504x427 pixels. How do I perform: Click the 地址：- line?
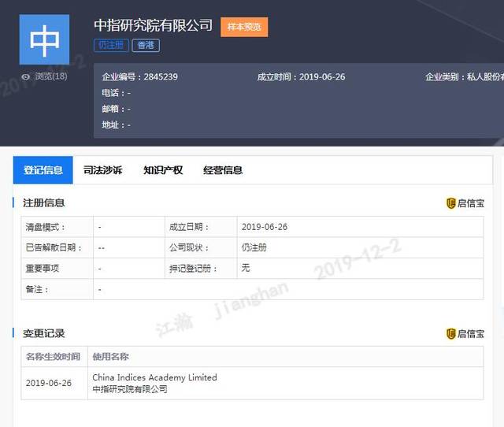[x=116, y=124]
